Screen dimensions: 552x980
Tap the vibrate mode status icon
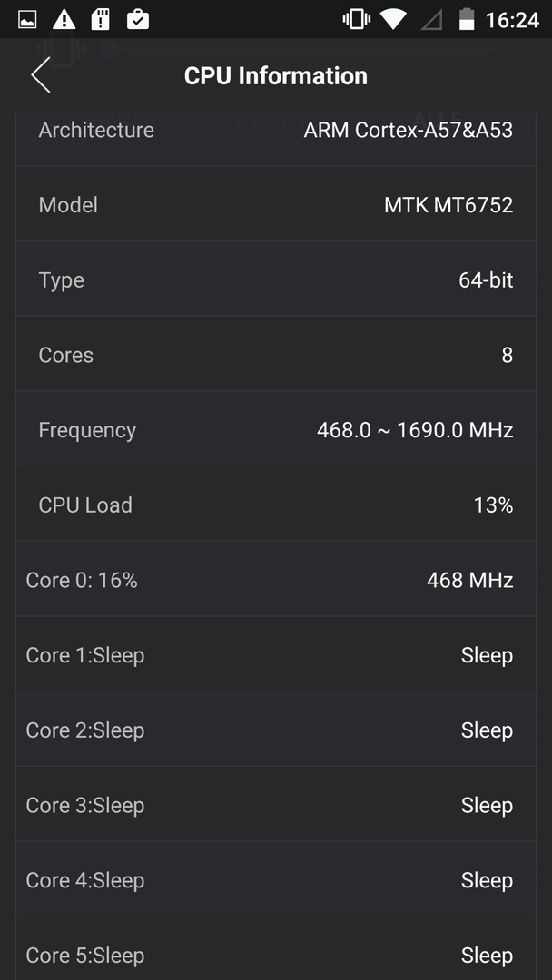[356, 20]
